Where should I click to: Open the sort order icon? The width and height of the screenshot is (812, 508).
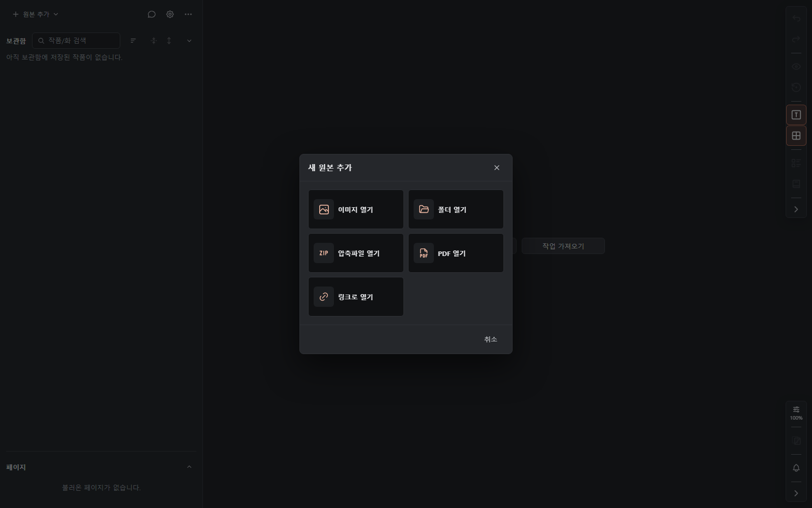tap(133, 41)
